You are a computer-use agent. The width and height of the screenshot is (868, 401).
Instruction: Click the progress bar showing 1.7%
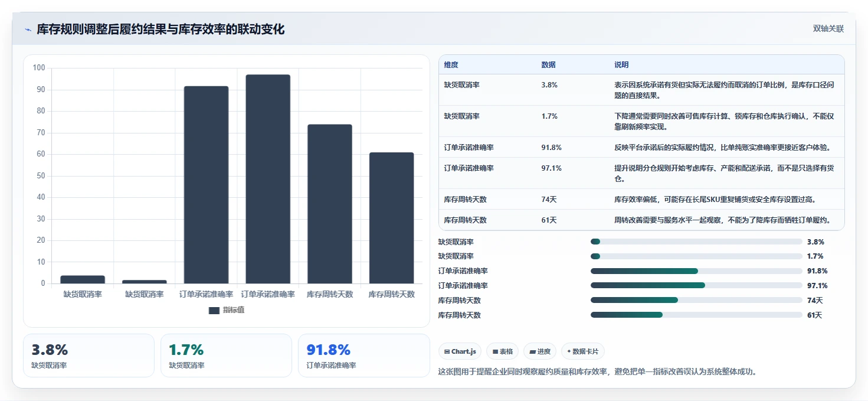(x=696, y=256)
